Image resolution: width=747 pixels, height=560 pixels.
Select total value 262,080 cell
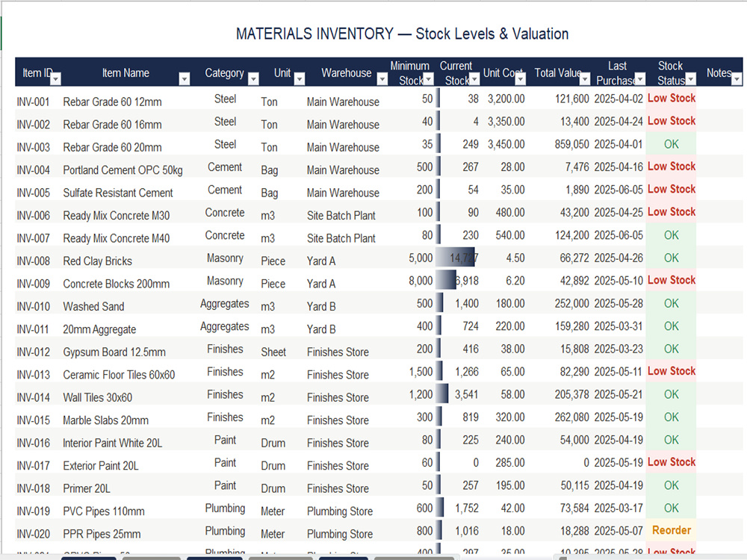(571, 417)
